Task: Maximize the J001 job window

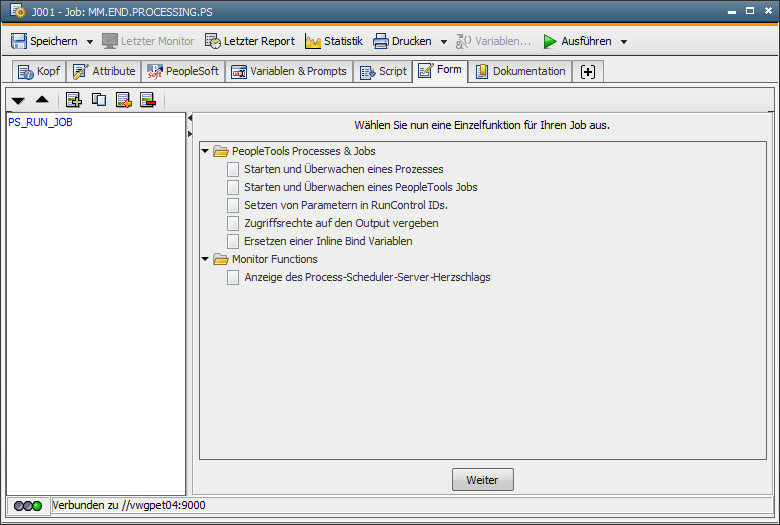Action: point(750,10)
